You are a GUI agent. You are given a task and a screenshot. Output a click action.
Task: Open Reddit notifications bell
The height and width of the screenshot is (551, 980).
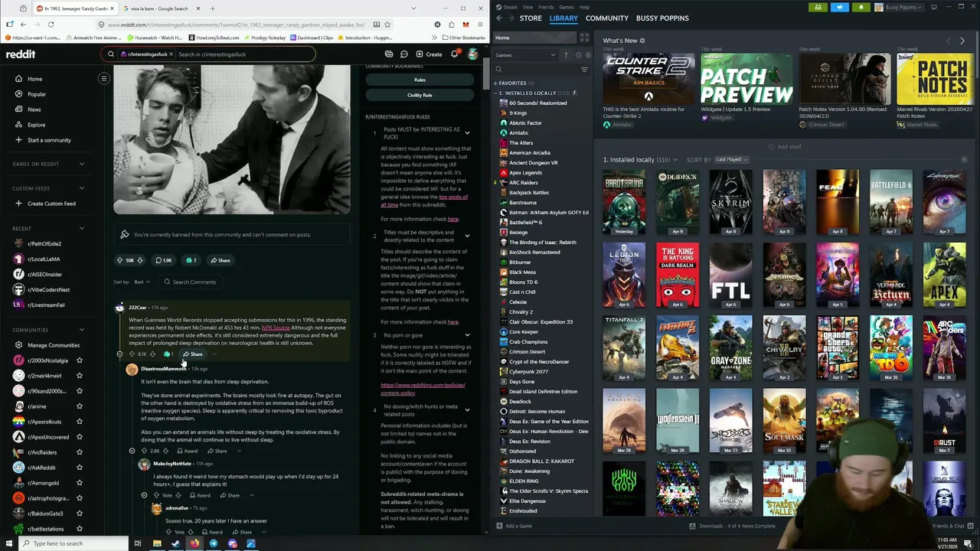[454, 54]
